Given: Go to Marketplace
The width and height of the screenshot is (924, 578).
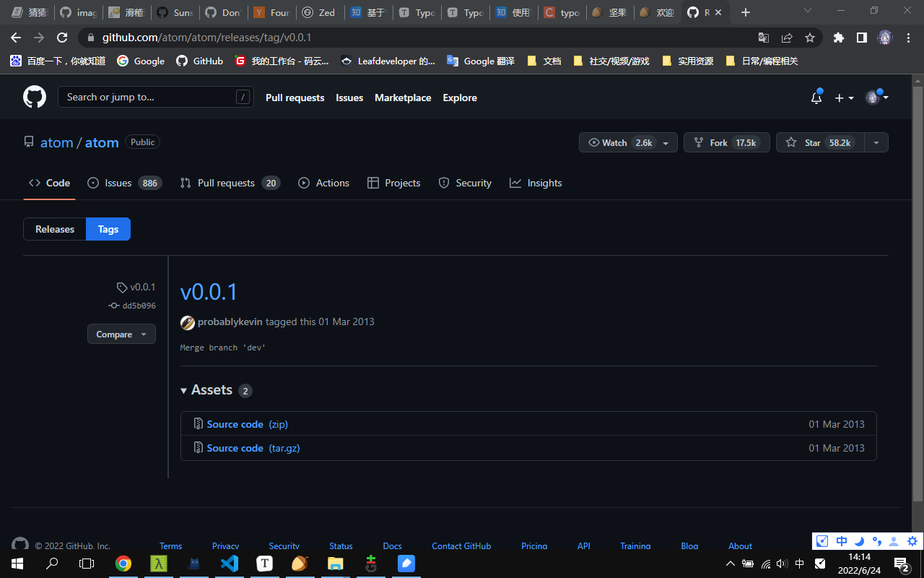Looking at the screenshot, I should [403, 98].
